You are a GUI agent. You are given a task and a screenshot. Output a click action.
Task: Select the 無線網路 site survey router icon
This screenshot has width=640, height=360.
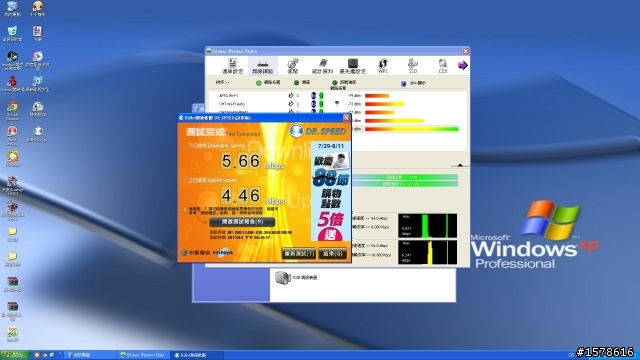click(x=262, y=66)
